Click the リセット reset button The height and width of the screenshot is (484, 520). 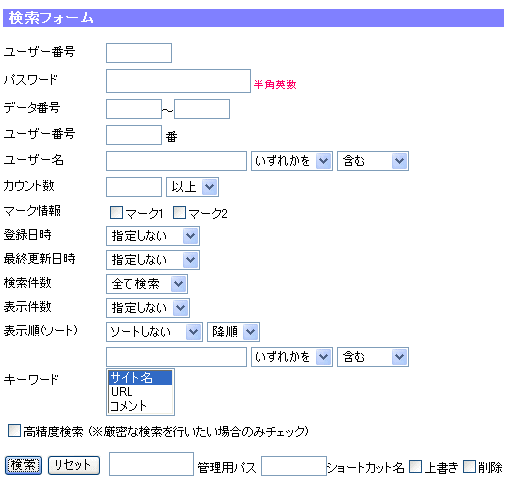(74, 465)
